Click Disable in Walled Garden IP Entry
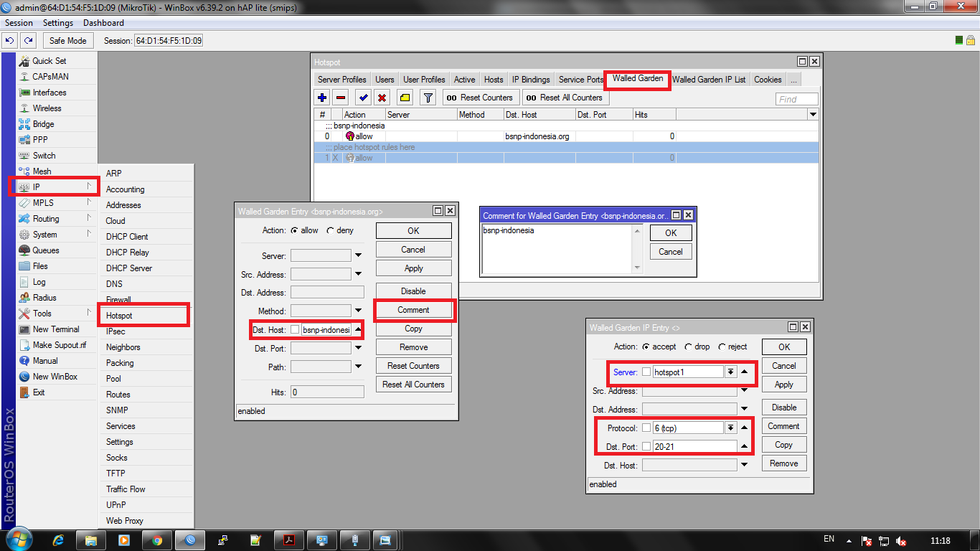Screen dimensions: 980x551 (784, 408)
